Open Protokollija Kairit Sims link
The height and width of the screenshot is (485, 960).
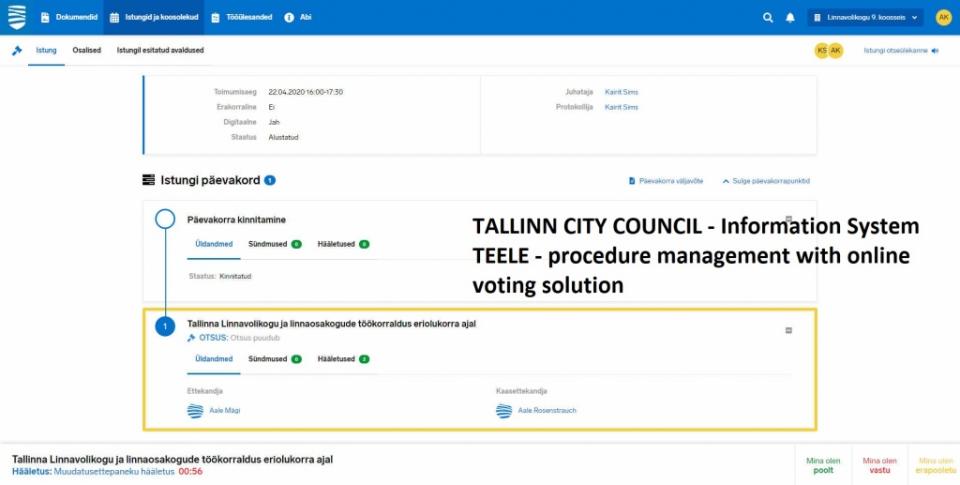tap(621, 107)
